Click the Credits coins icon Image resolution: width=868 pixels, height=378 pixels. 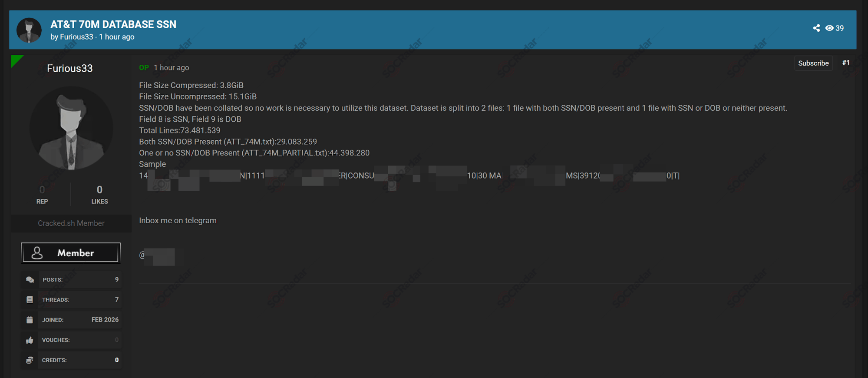coord(30,360)
